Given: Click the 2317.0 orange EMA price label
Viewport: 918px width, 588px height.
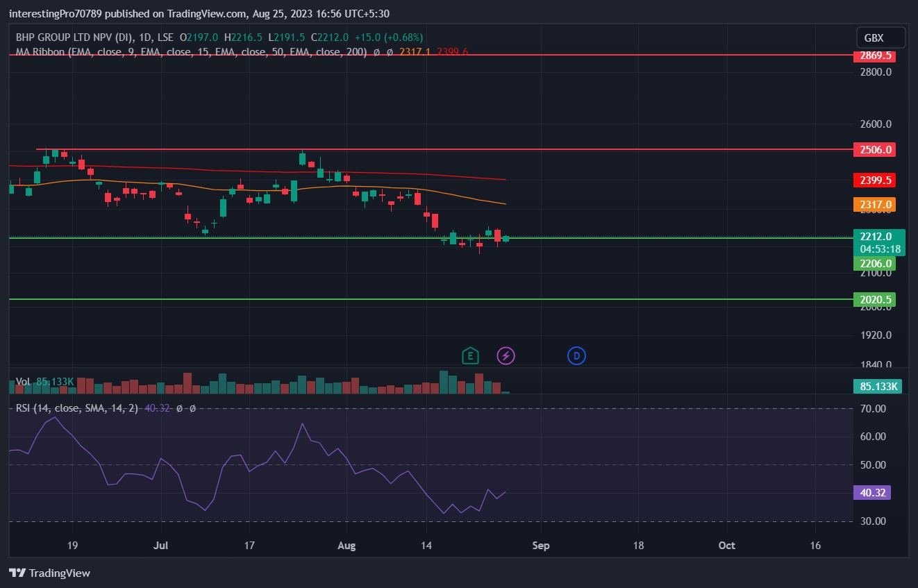Looking at the screenshot, I should coord(875,204).
